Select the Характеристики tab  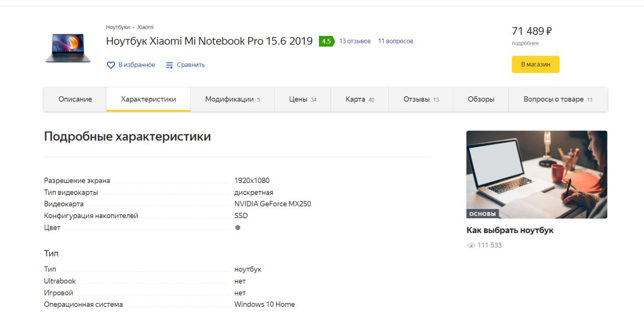pos(148,99)
